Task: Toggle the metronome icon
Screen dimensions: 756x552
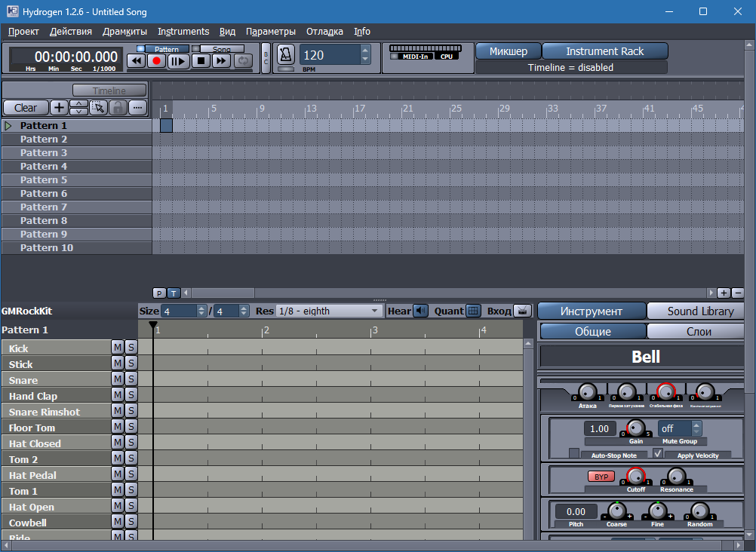Action: point(285,55)
